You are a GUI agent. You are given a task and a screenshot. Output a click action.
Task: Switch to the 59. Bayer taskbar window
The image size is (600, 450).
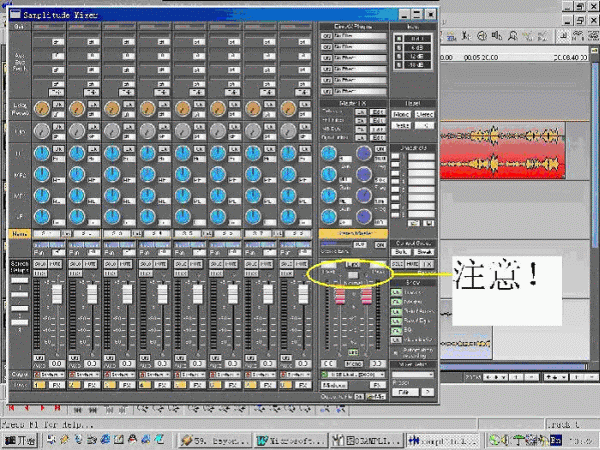pos(215,440)
